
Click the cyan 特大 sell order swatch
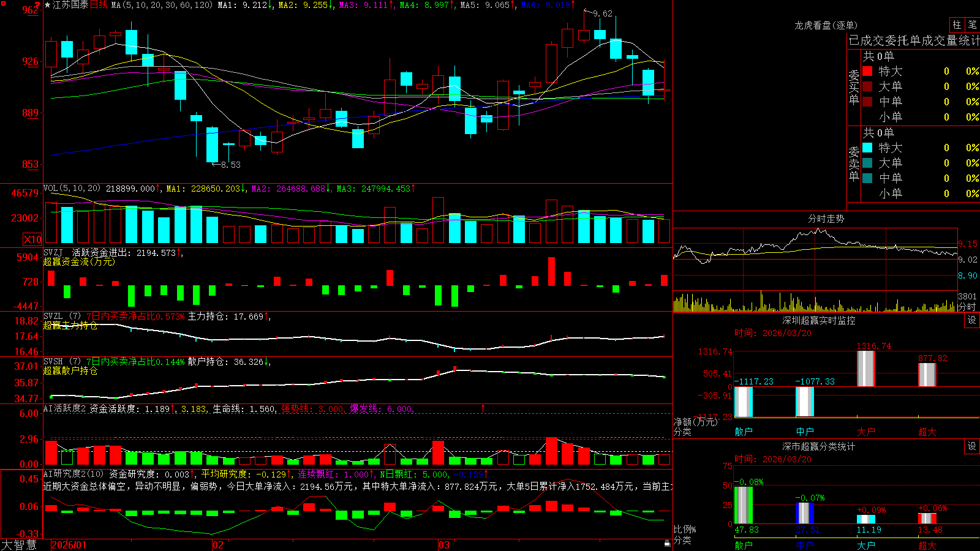pos(867,148)
